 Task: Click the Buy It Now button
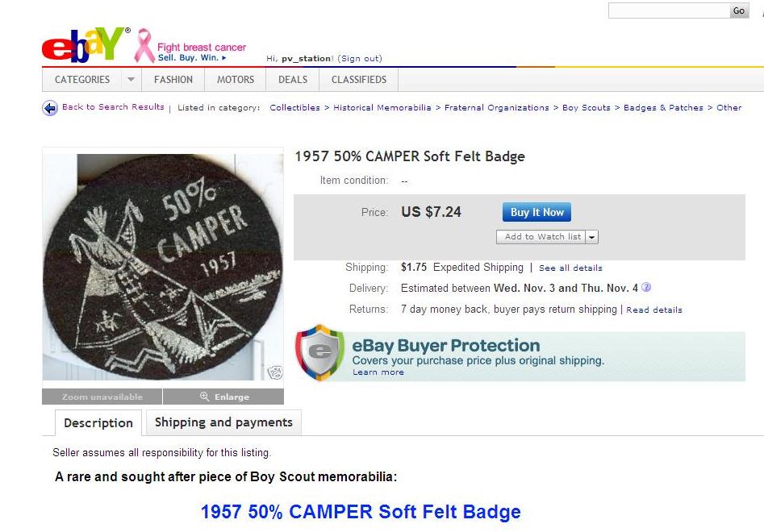pos(536,212)
